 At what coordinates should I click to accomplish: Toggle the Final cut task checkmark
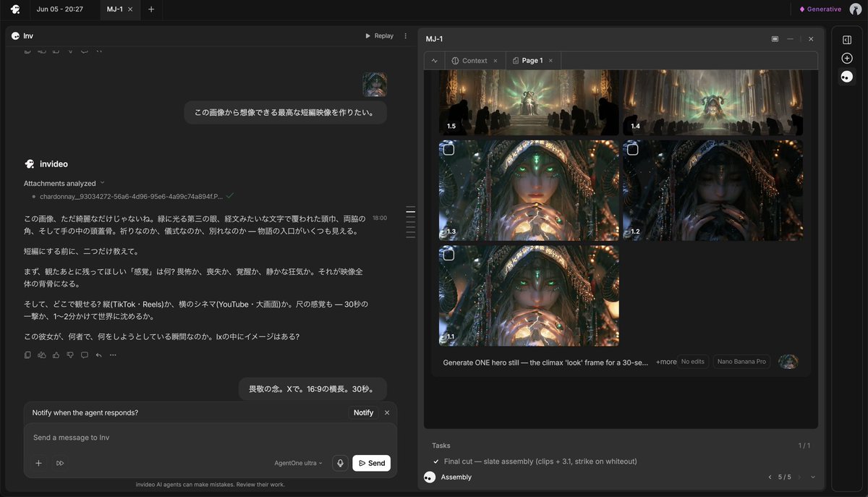[435, 462]
